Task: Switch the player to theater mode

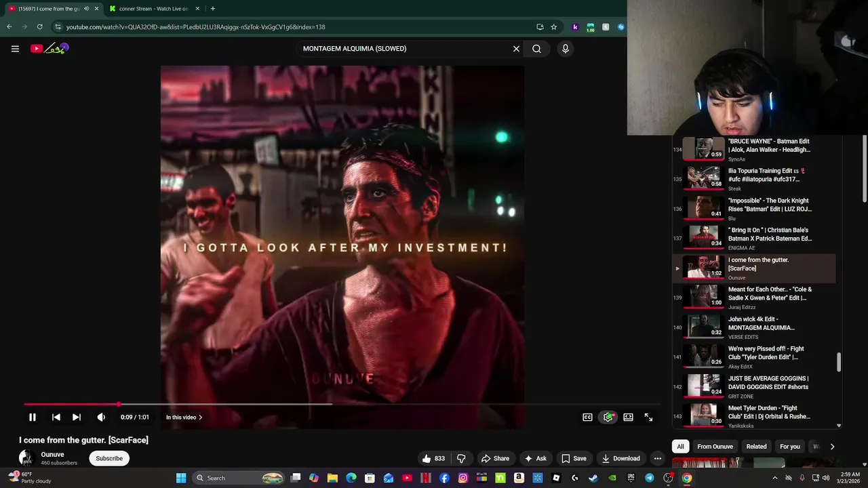Action: [629, 418]
